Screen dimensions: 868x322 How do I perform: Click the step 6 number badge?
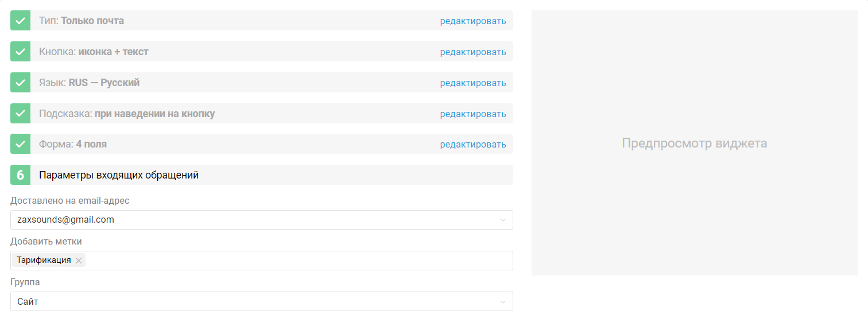point(20,175)
